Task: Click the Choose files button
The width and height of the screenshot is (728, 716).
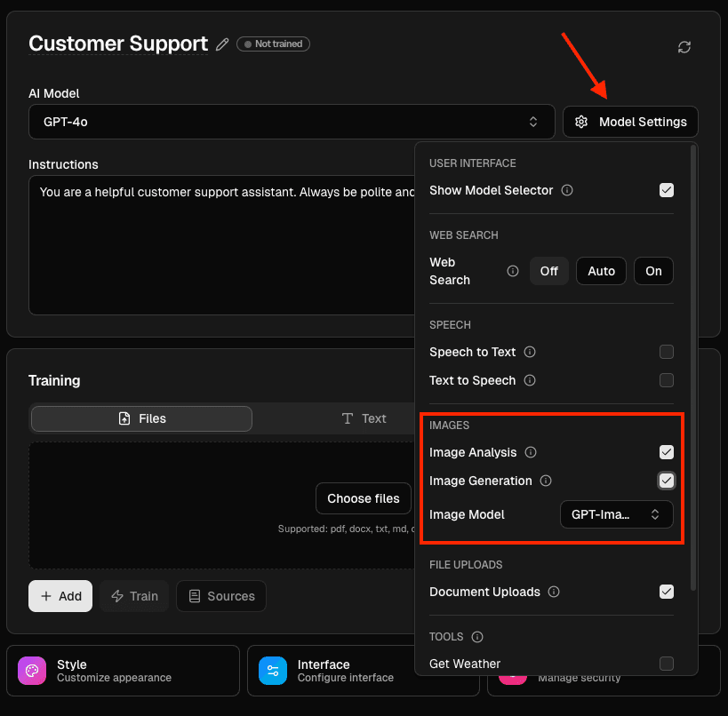Action: tap(363, 498)
